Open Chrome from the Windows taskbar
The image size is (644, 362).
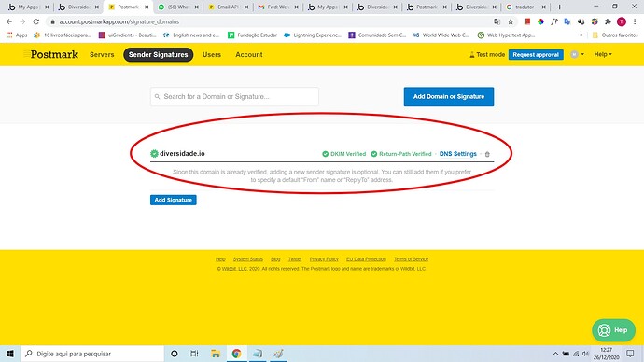click(236, 354)
